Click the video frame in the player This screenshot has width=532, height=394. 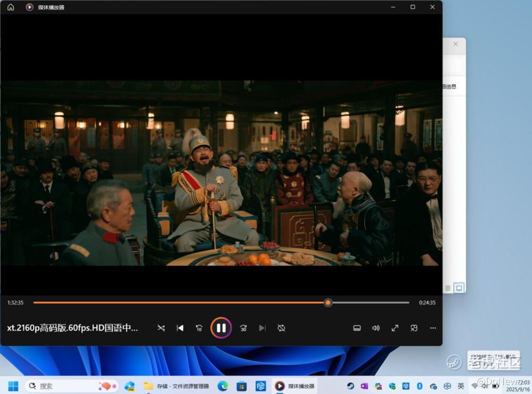[221, 173]
